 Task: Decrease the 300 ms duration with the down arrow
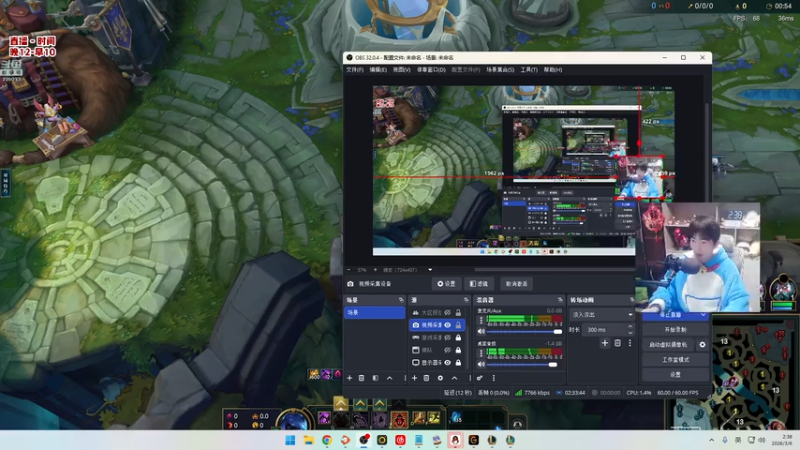click(x=630, y=333)
